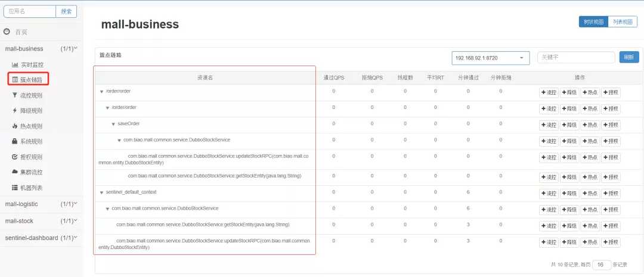Click the 降级规则 lightning bolt icon

pyautogui.click(x=15, y=110)
